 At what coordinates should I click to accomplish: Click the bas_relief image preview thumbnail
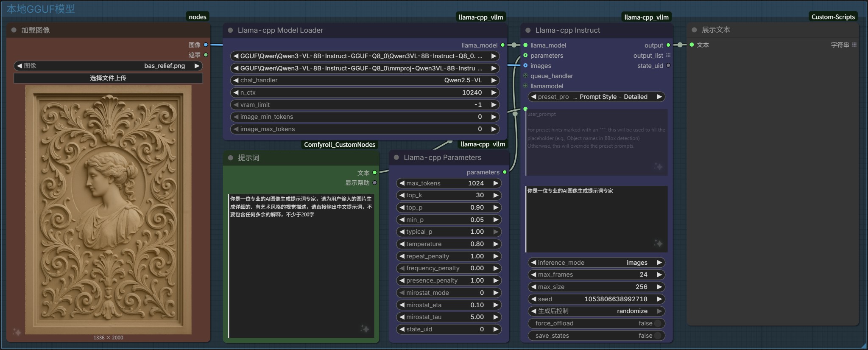108,210
